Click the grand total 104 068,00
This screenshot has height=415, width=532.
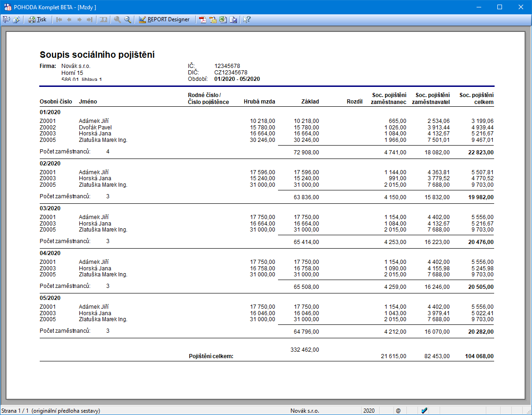479,356
